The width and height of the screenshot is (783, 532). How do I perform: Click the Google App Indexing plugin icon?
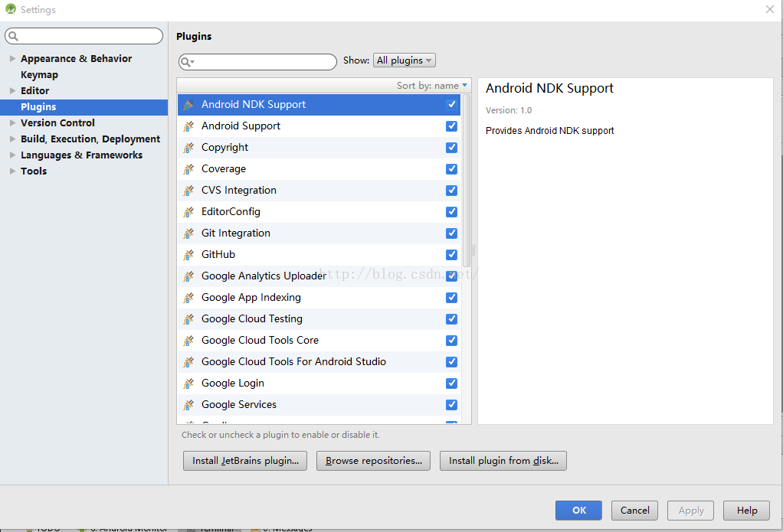[188, 298]
